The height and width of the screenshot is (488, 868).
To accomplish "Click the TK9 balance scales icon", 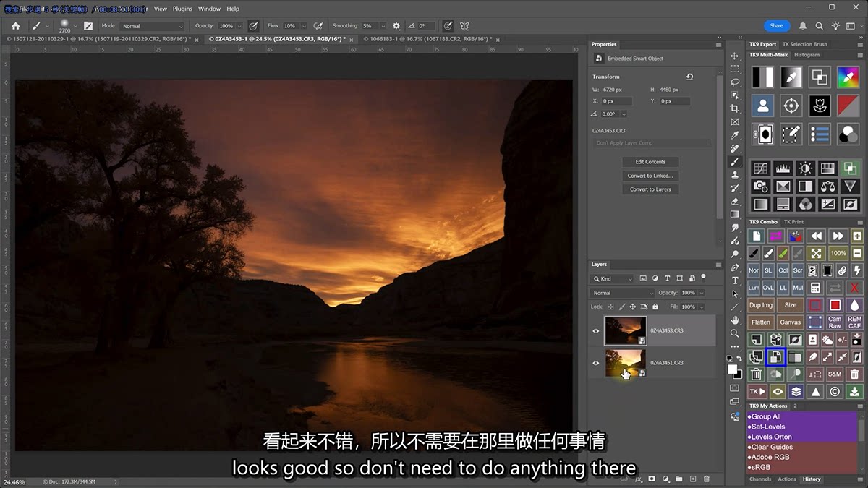I will tap(827, 187).
